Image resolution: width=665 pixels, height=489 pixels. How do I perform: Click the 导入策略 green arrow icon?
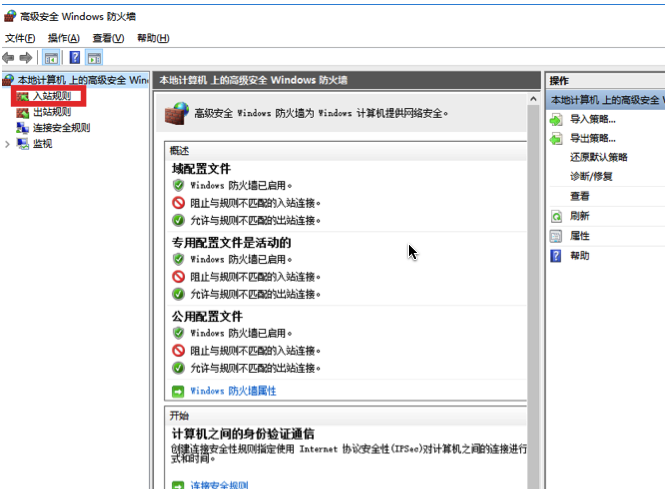[x=556, y=120]
